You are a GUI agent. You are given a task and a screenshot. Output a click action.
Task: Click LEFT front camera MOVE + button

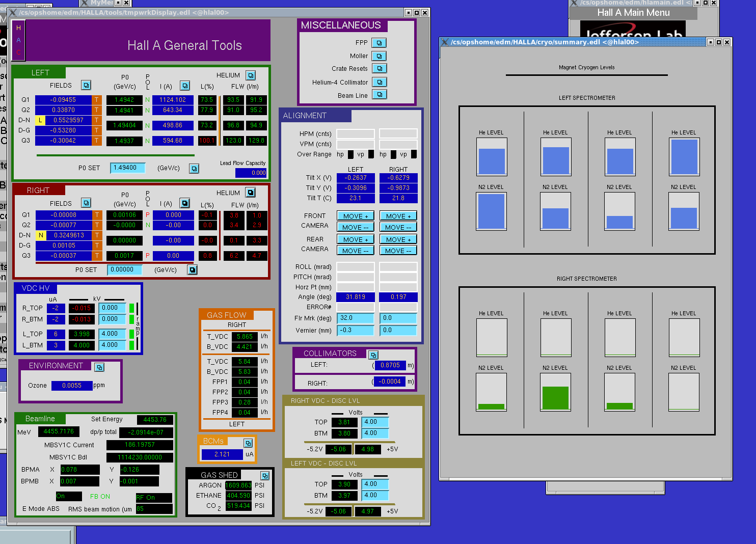click(356, 216)
